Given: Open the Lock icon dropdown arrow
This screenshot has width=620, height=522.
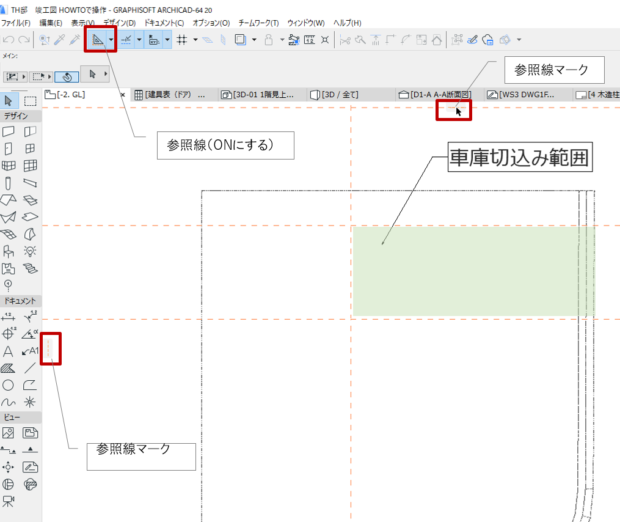Looking at the screenshot, I should click(282, 40).
